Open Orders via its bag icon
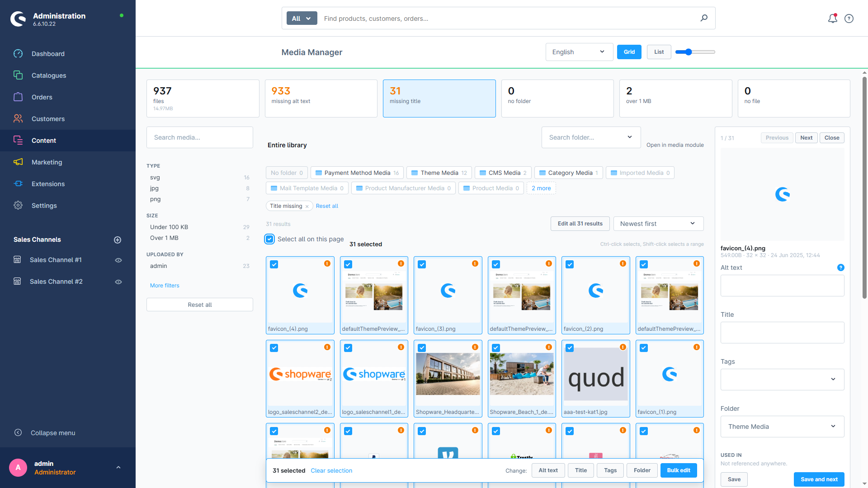The width and height of the screenshot is (868, 488). coord(18,97)
